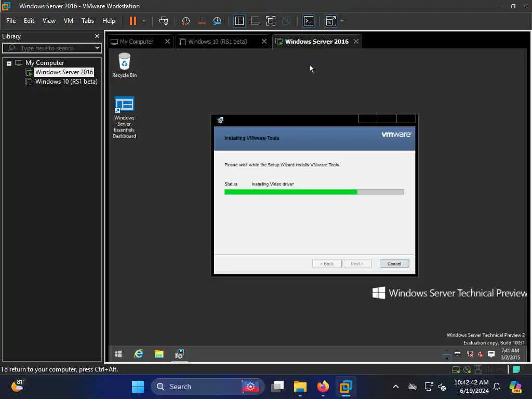Select Recycle Bin icon on guest desktop

coord(125,65)
